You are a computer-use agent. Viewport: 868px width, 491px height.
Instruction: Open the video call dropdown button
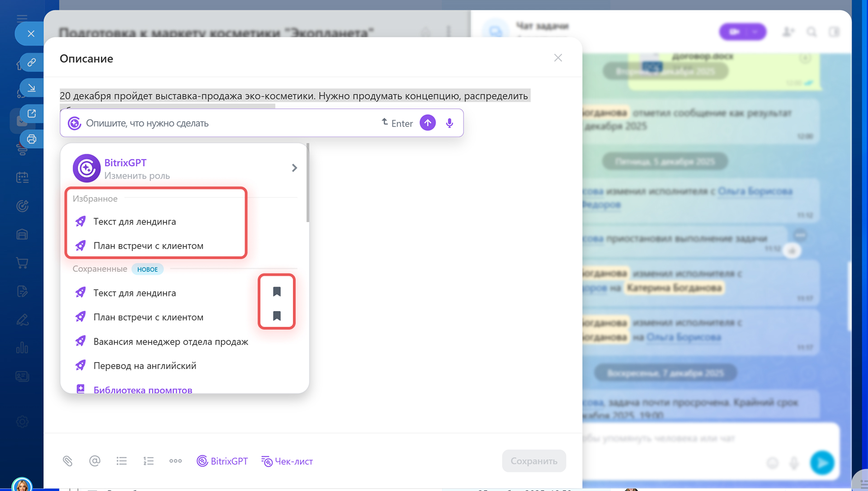(x=755, y=32)
